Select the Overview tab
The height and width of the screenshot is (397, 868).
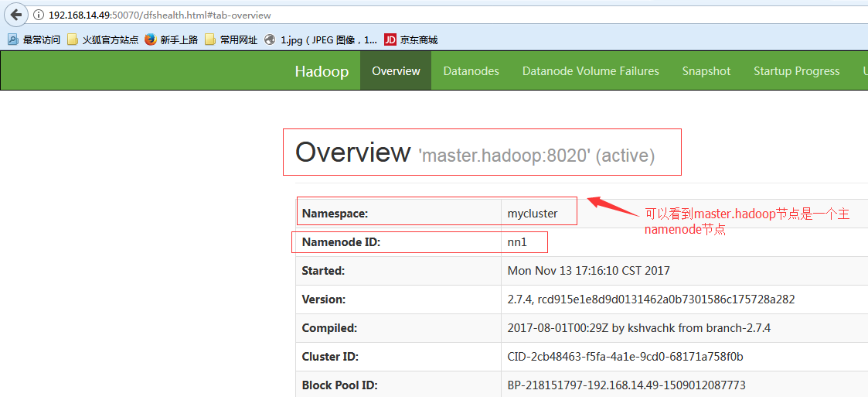click(x=396, y=71)
